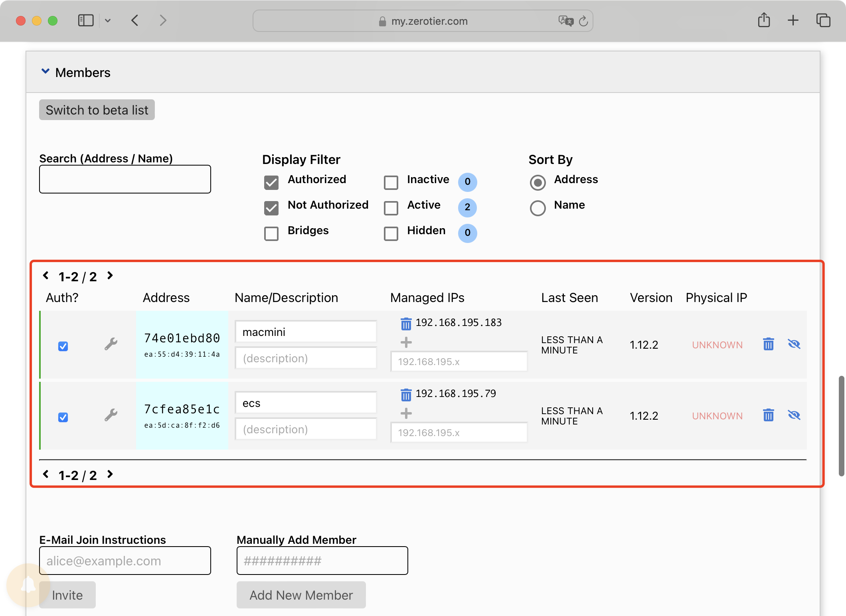The height and width of the screenshot is (616, 846).
Task: Delete managed IP 192.168.195.79
Action: [406, 395]
